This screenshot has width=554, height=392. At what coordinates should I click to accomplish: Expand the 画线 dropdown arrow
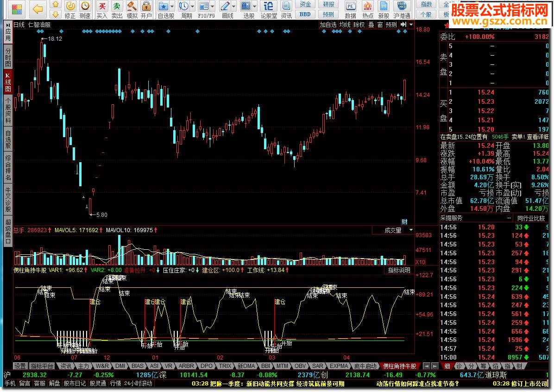point(233,6)
